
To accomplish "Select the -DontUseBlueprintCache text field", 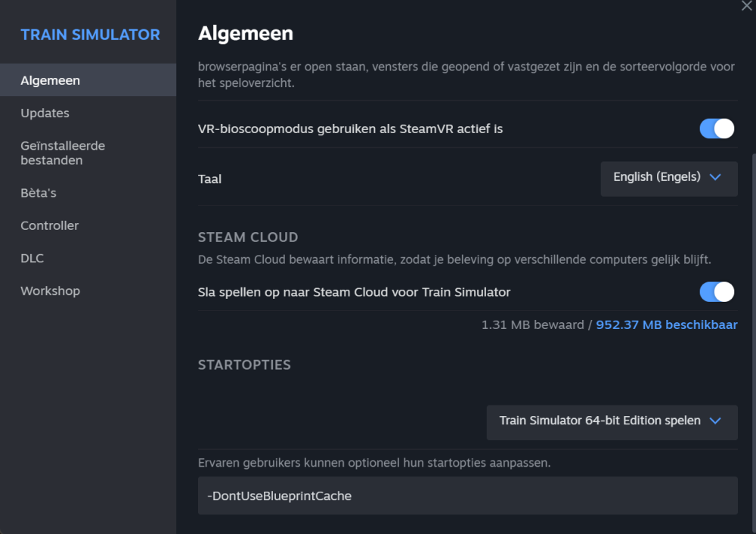I will 467,495.
